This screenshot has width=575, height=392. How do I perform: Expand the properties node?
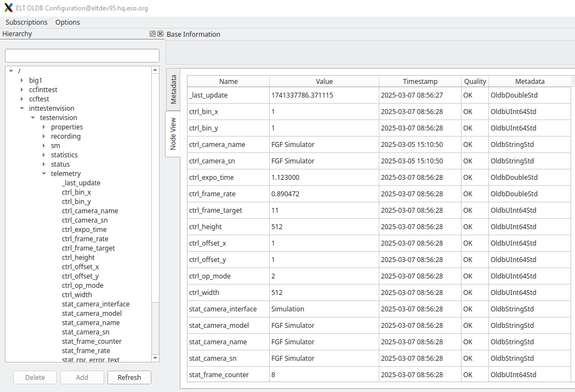44,127
